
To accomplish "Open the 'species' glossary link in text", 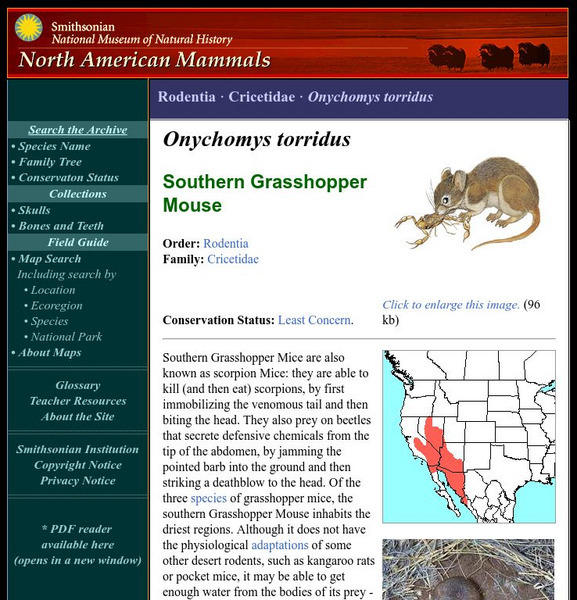I will coord(209,498).
